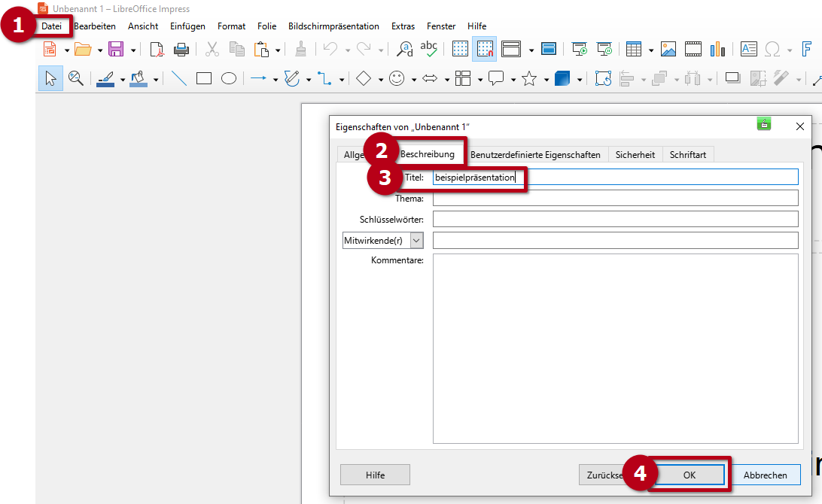Toggle the snap to grid button

[x=484, y=50]
